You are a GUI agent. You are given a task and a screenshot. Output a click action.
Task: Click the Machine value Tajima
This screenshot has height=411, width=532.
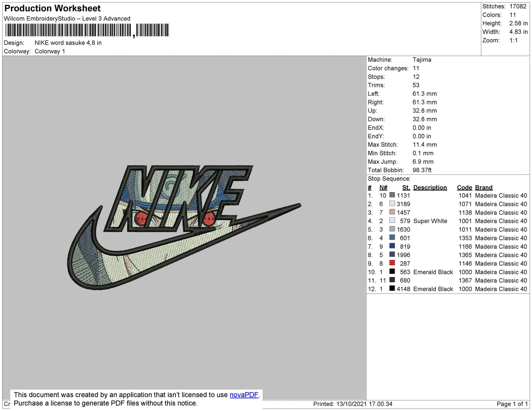tap(422, 60)
